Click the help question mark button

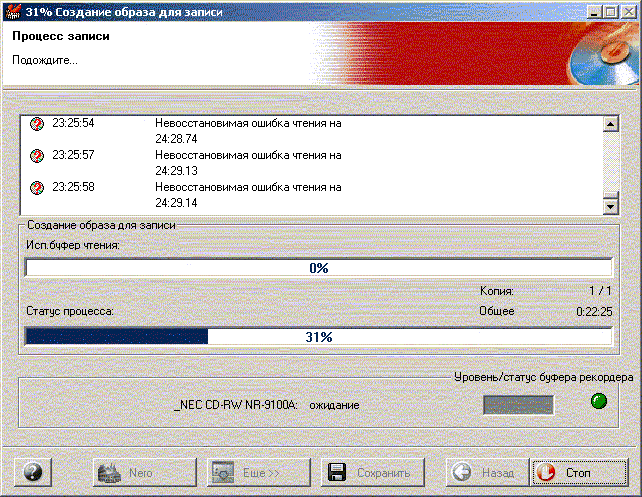(x=33, y=472)
